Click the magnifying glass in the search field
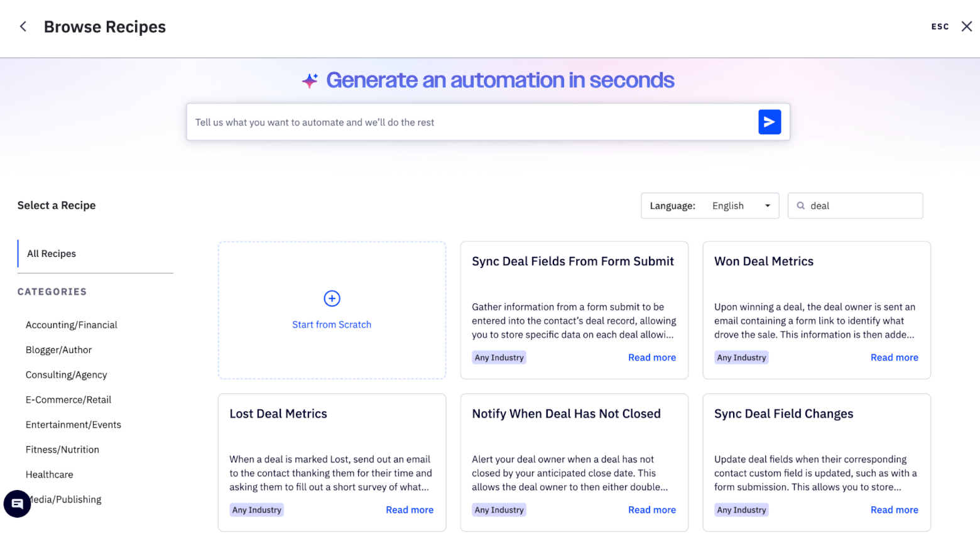Screen dimensions: 980x534 point(800,205)
